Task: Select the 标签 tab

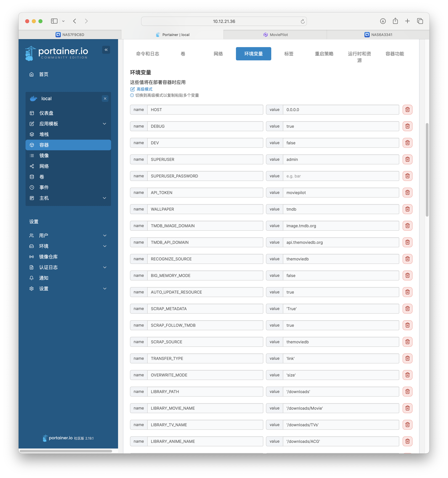Action: tap(289, 54)
